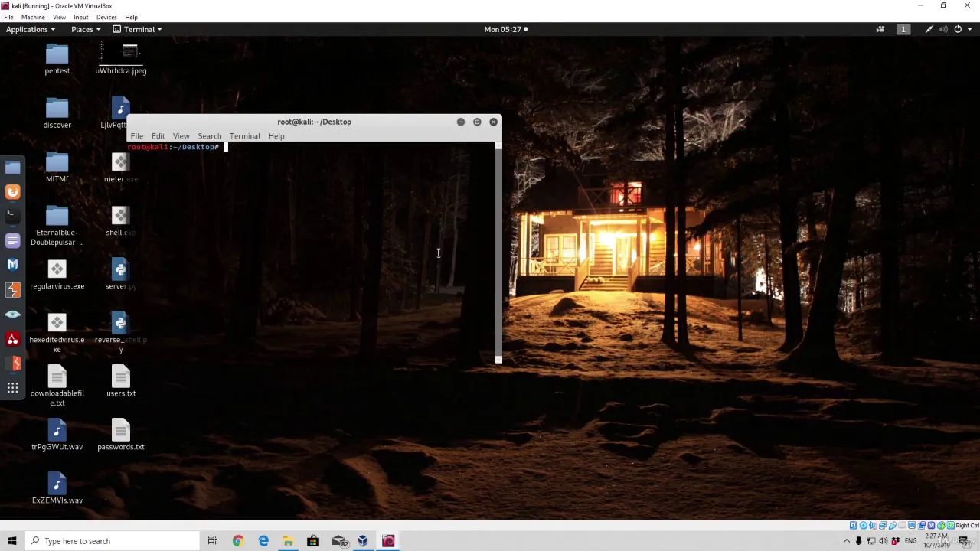The height and width of the screenshot is (551, 980).
Task: Open Search menu in terminal window
Action: (209, 136)
